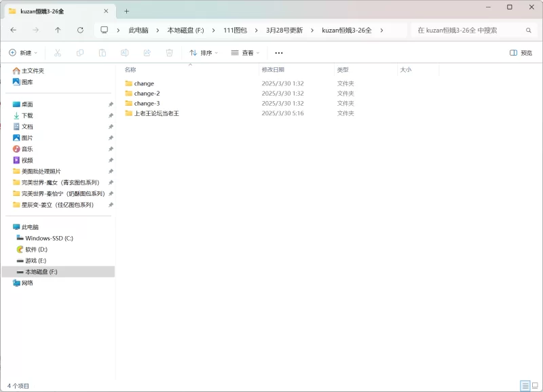Switch to large icons view in status bar
Screen dimensions: 543x392
coord(535,385)
